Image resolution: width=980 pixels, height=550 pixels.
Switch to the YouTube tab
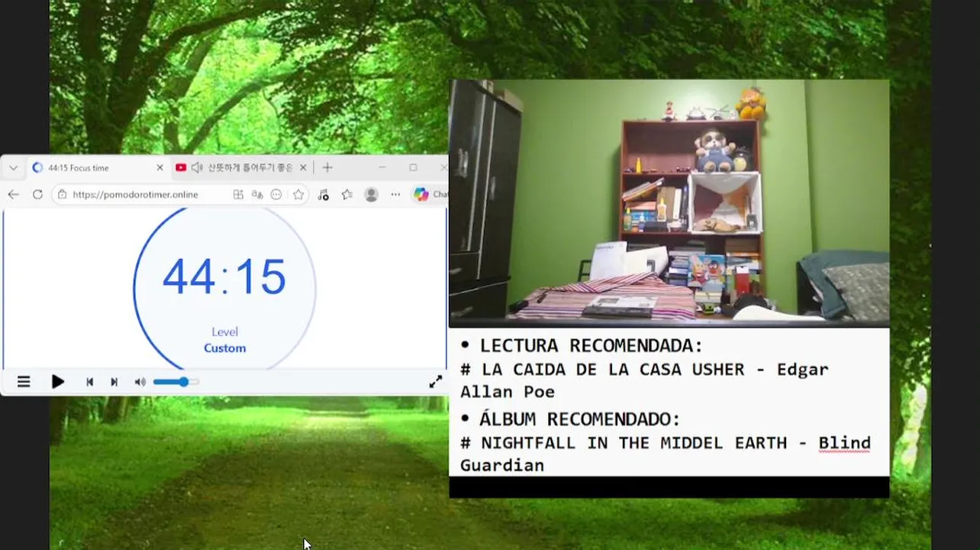(240, 167)
